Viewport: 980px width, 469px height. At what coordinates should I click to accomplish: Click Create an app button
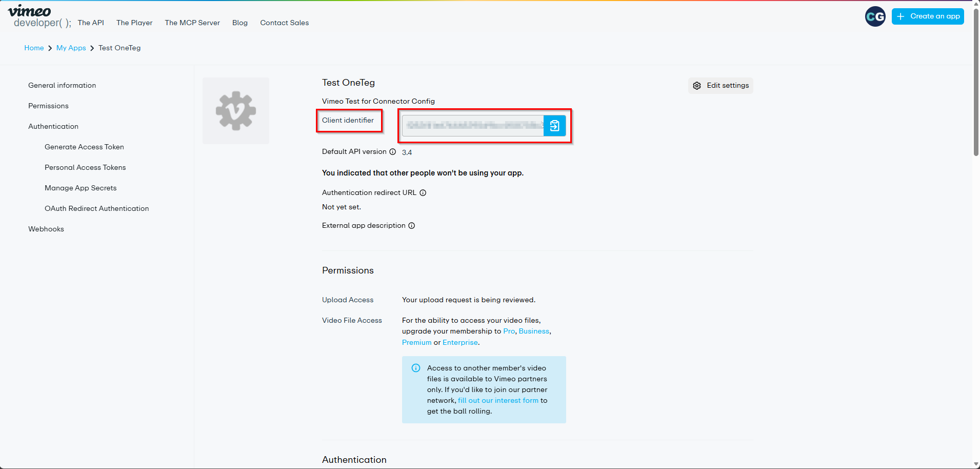pos(928,16)
